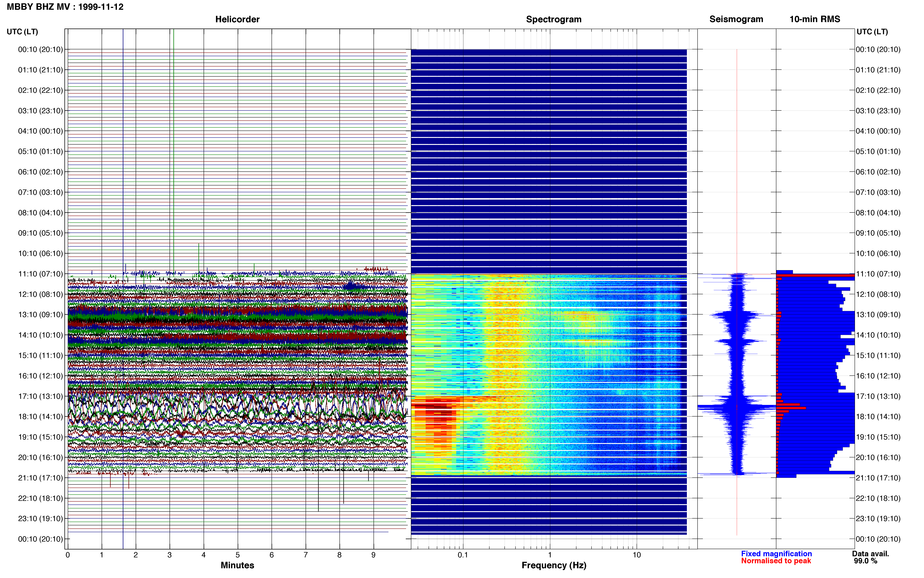The width and height of the screenshot is (924, 578).
Task: Click the 'UTC (LT)' label beside the Helicorder
Action: [x=22, y=32]
